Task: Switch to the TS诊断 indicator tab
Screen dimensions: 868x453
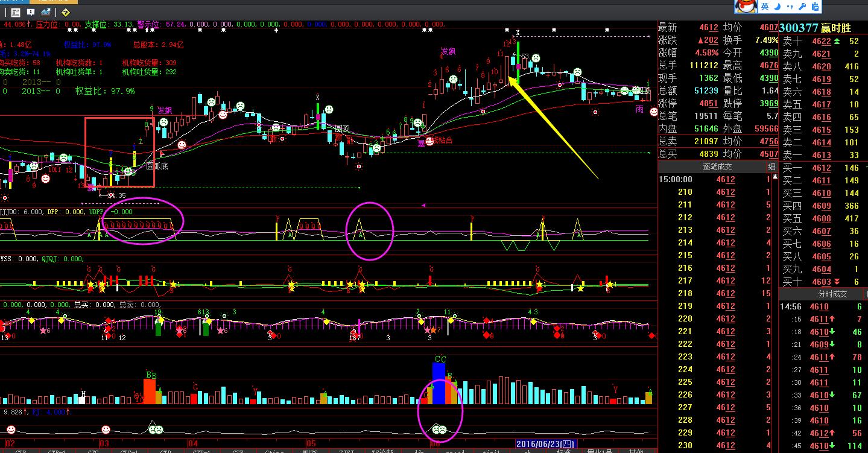Action: 382,451
